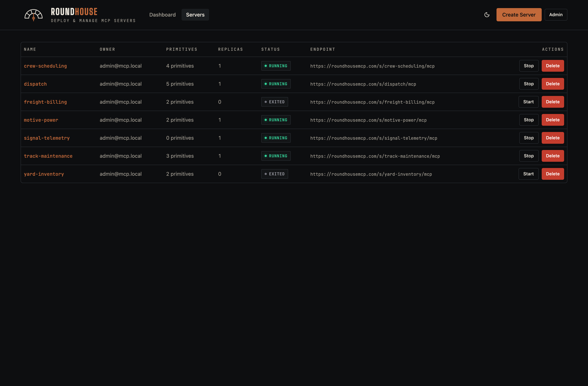Click the "Deploy & Manage MCP Servers" tagline
The image size is (588, 386).
[93, 21]
